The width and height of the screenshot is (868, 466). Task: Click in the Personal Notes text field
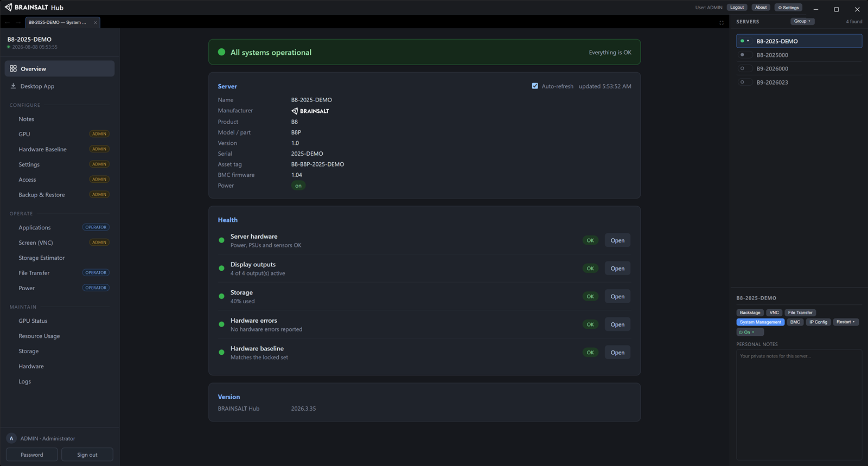point(799,405)
